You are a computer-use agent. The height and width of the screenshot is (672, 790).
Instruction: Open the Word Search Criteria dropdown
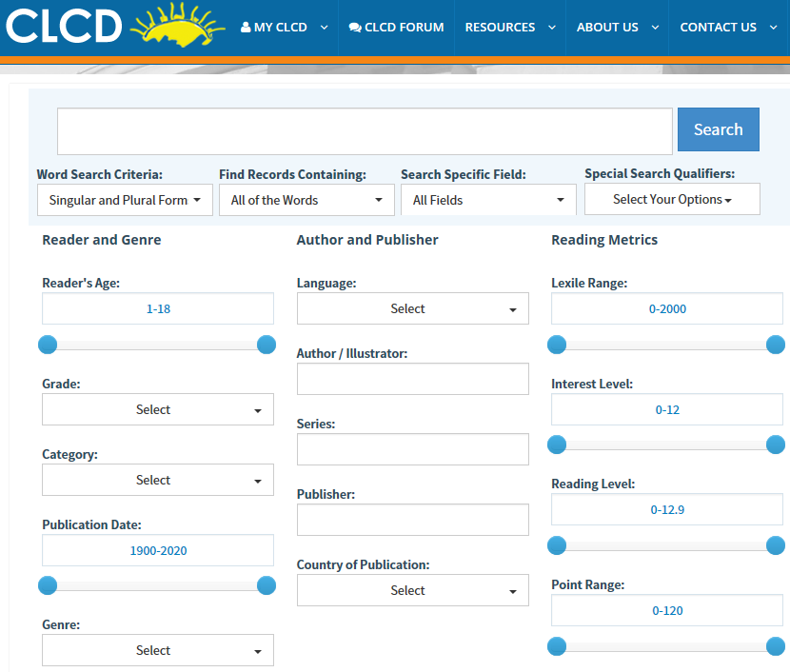(x=125, y=200)
